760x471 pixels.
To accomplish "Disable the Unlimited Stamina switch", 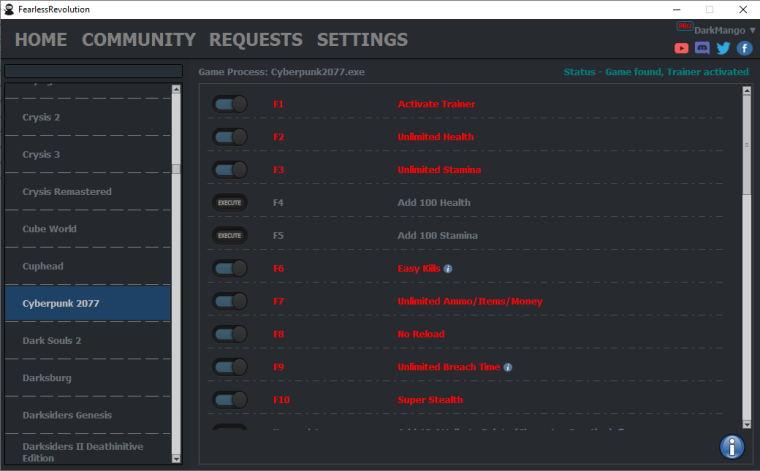I will (x=230, y=170).
